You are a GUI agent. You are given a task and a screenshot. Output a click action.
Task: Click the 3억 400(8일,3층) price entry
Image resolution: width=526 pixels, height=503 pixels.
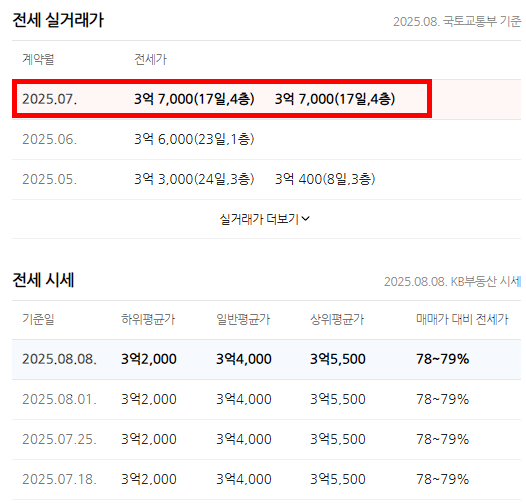325,179
